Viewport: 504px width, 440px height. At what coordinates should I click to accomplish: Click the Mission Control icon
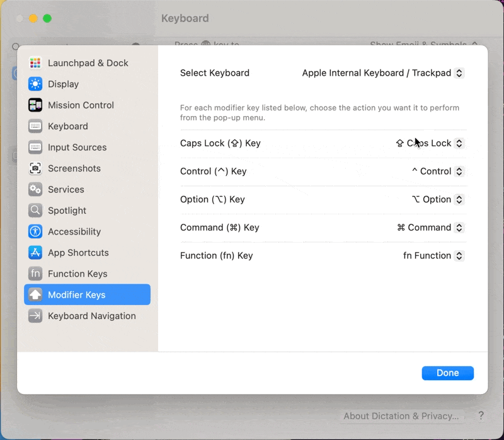tap(35, 105)
